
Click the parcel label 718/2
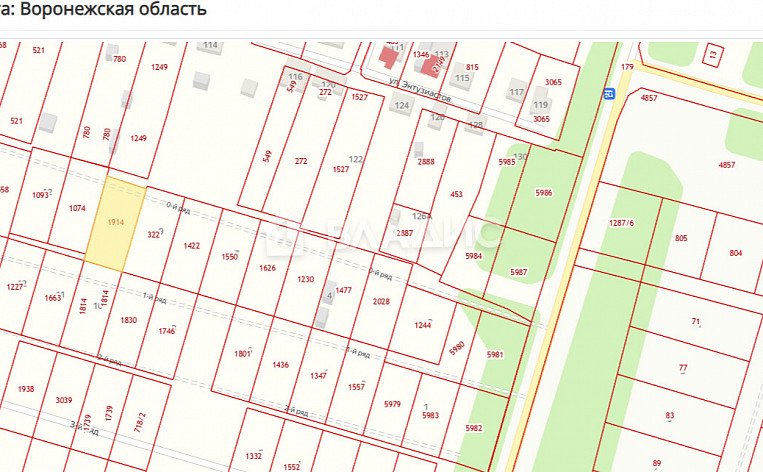pos(140,423)
